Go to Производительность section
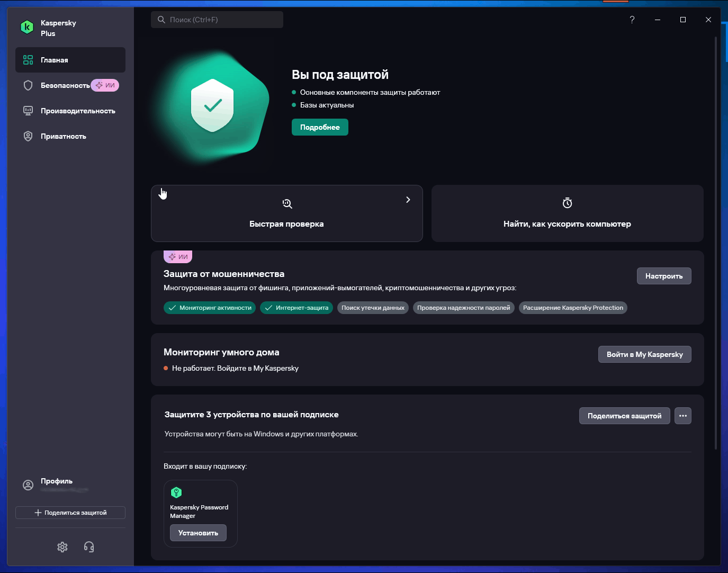This screenshot has width=728, height=573. tap(70, 111)
